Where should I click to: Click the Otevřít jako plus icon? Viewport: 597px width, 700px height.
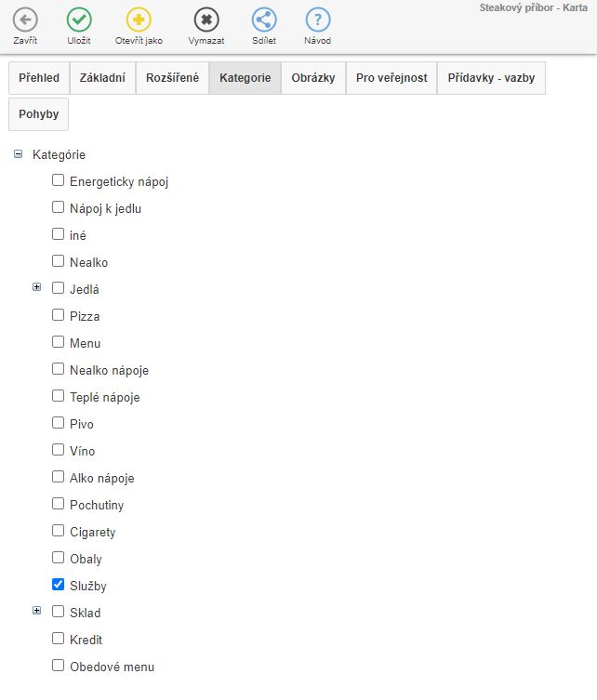(x=138, y=20)
